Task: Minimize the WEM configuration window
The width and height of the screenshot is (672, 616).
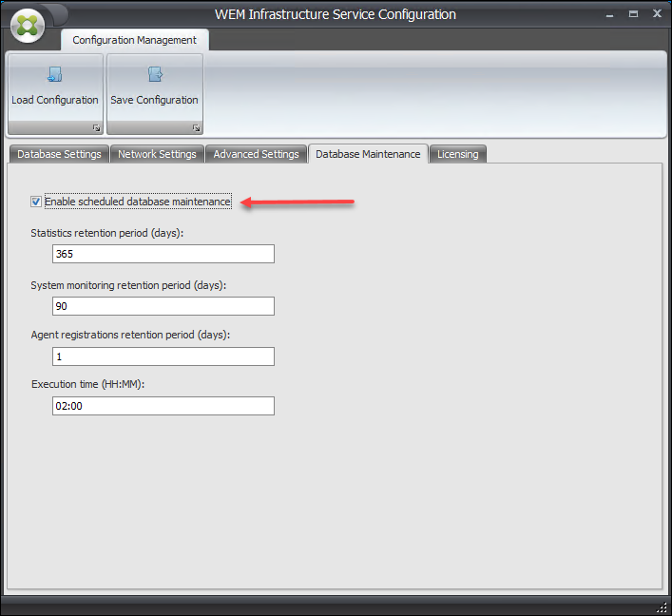Action: pos(609,14)
